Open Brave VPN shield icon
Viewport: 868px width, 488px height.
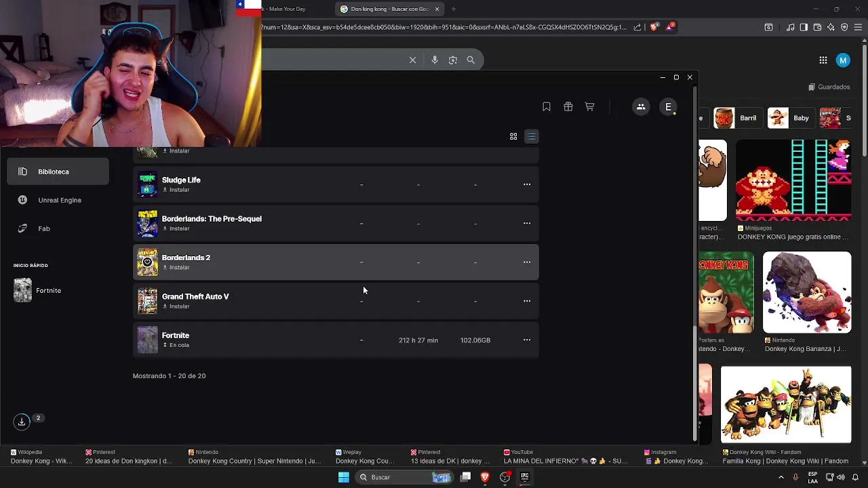pos(844,27)
